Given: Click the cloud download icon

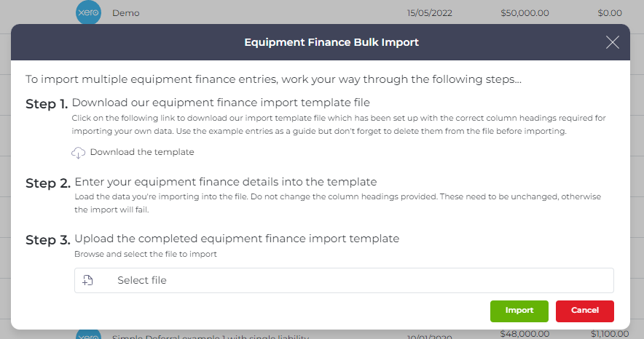Looking at the screenshot, I should [78, 153].
